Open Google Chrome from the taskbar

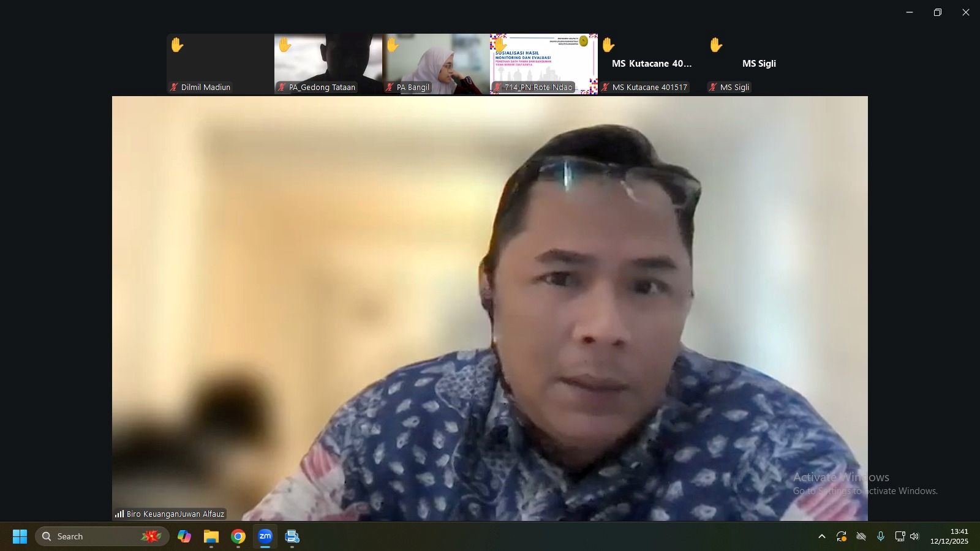[x=238, y=536]
